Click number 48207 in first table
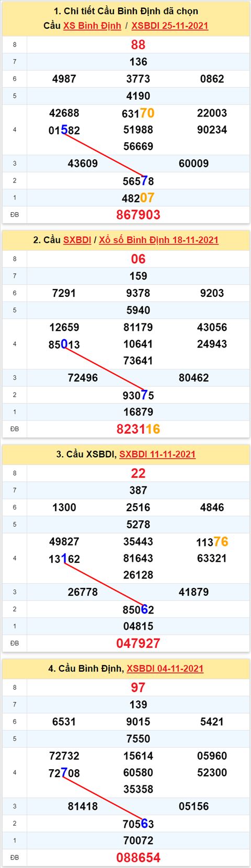The height and width of the screenshot is (868, 251). pyautogui.click(x=138, y=198)
